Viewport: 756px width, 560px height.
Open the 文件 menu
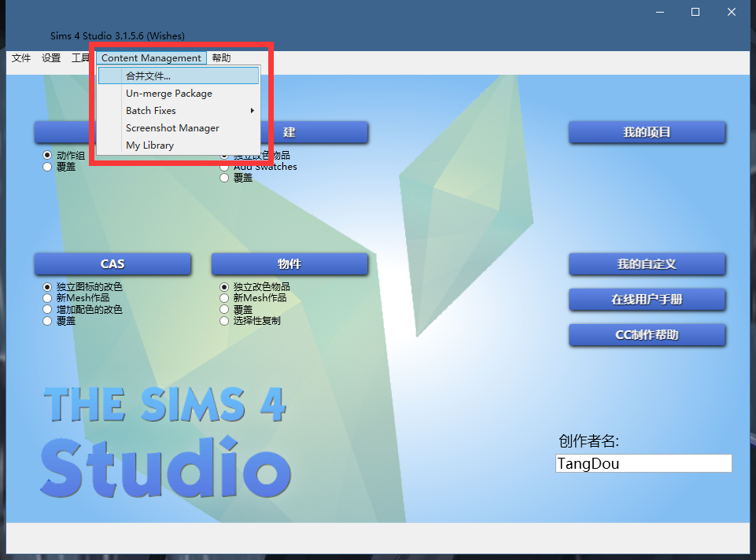coord(21,58)
